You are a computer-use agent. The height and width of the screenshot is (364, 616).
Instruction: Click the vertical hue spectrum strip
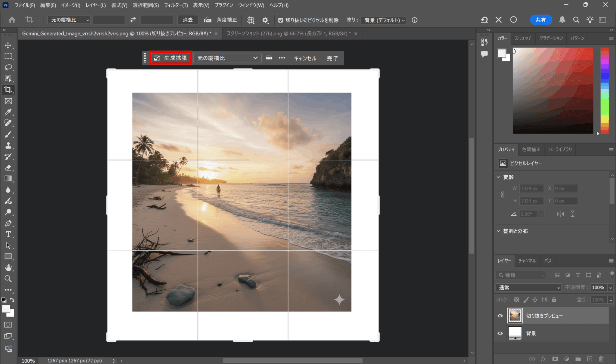(x=604, y=90)
